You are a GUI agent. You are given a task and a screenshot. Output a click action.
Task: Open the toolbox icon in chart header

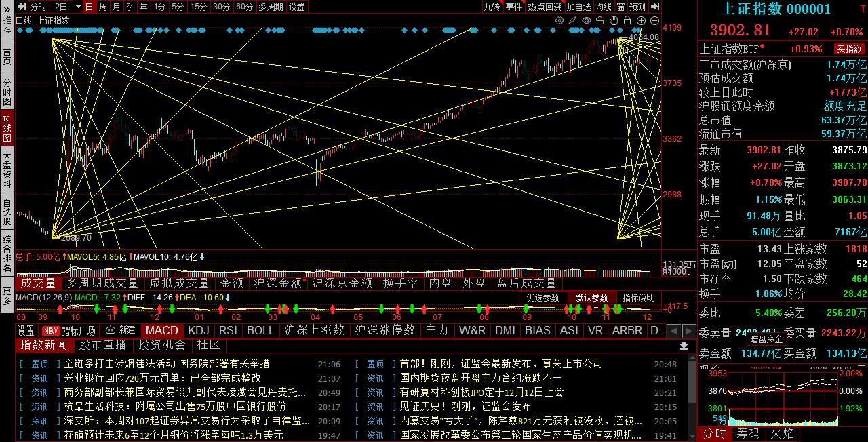600,20
